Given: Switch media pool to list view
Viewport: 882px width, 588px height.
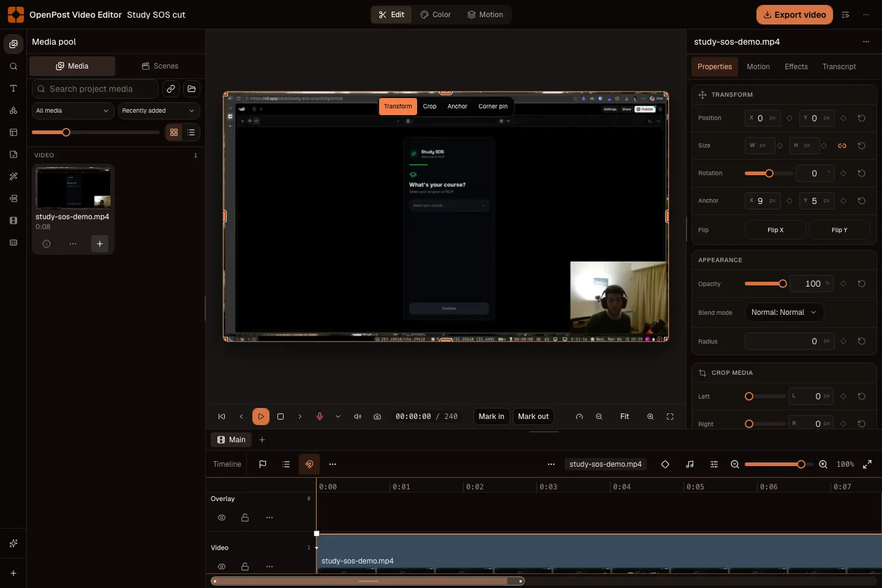Looking at the screenshot, I should 191,132.
